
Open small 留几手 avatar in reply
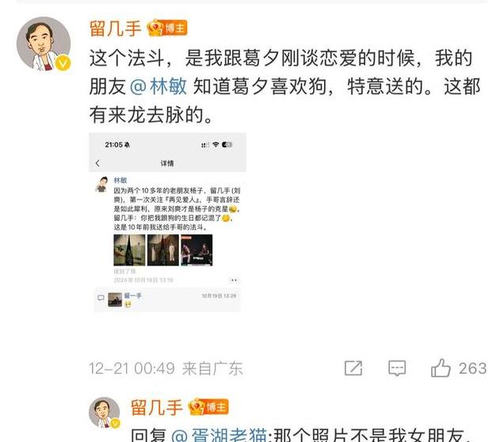[x=104, y=413]
